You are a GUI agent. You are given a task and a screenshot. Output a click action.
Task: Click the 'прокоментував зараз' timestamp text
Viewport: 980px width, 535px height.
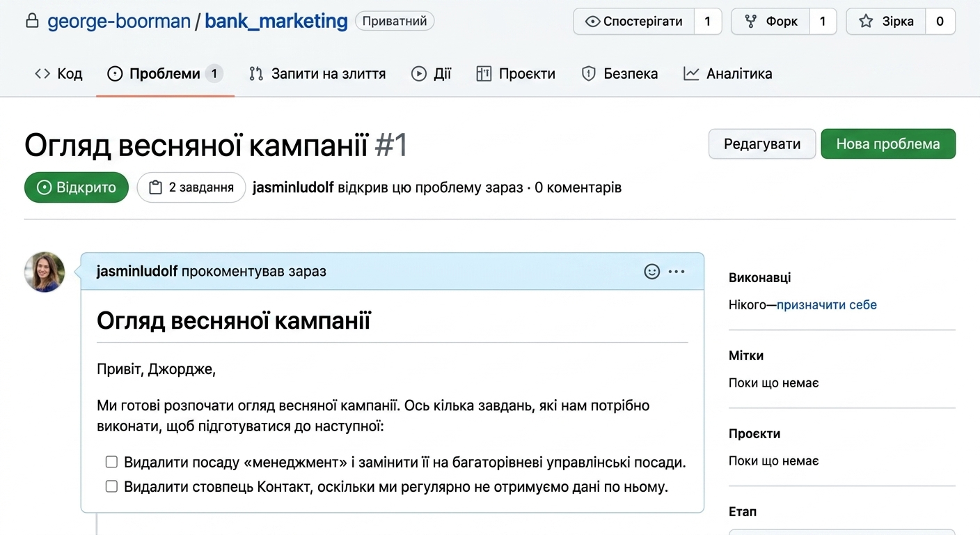tap(254, 271)
